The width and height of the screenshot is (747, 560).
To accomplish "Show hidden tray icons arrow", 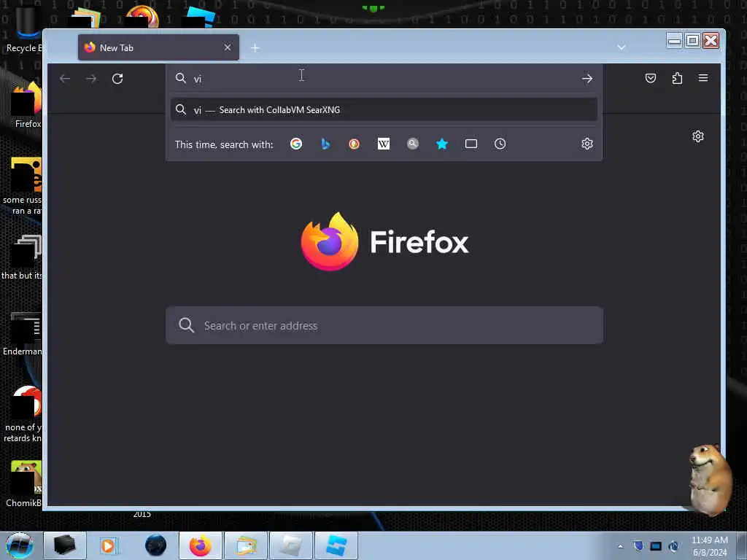I will (x=620, y=546).
